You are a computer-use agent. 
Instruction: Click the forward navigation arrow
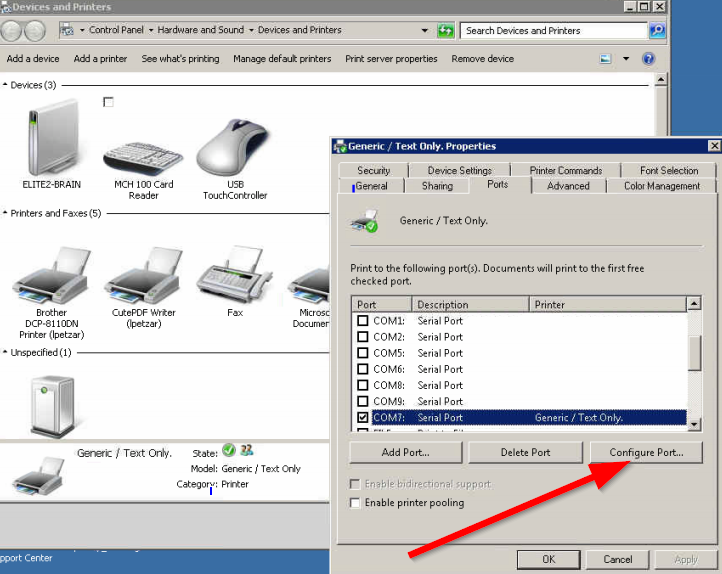click(x=35, y=31)
